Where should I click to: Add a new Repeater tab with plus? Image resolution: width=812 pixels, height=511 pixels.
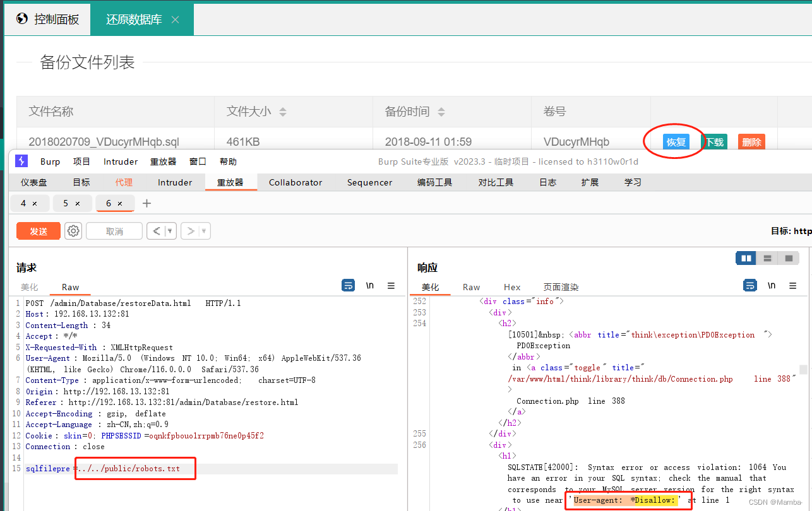click(147, 203)
